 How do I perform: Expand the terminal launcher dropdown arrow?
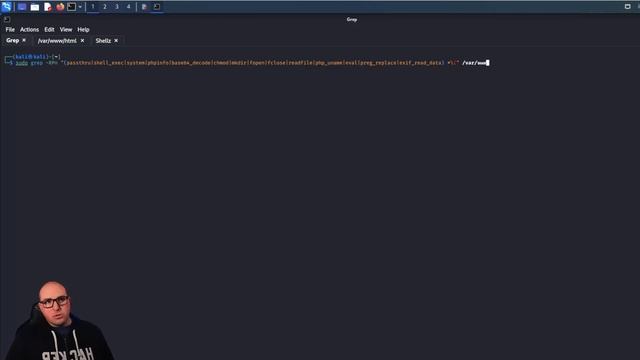click(x=80, y=7)
